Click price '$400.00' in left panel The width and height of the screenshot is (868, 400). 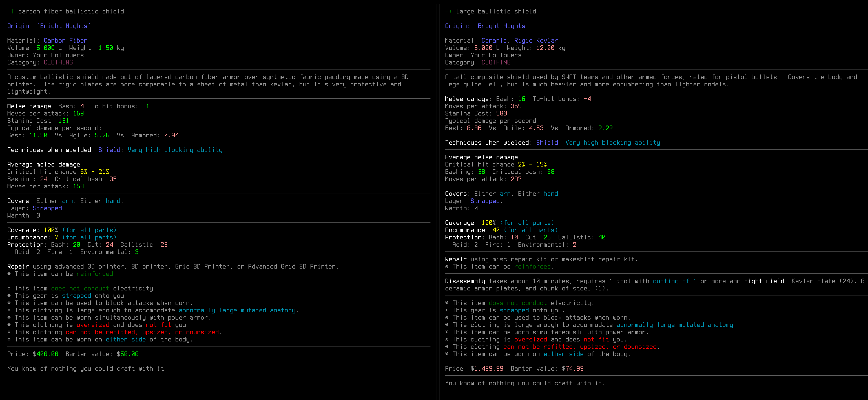(46, 354)
